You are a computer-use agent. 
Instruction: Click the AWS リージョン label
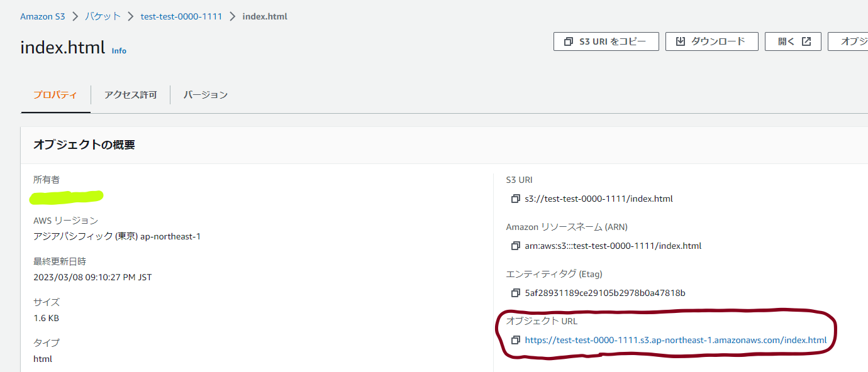point(66,221)
